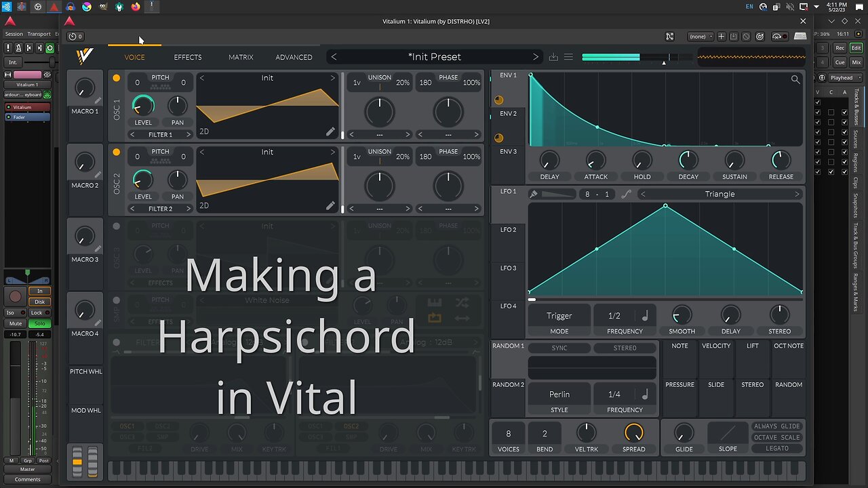
Task: Previous OSC 1 wavetable arrow
Action: (202, 78)
